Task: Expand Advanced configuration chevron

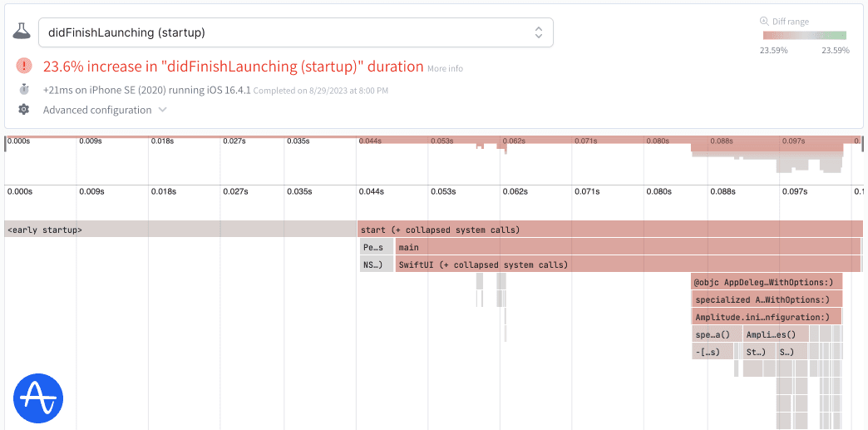Action: coord(162,110)
